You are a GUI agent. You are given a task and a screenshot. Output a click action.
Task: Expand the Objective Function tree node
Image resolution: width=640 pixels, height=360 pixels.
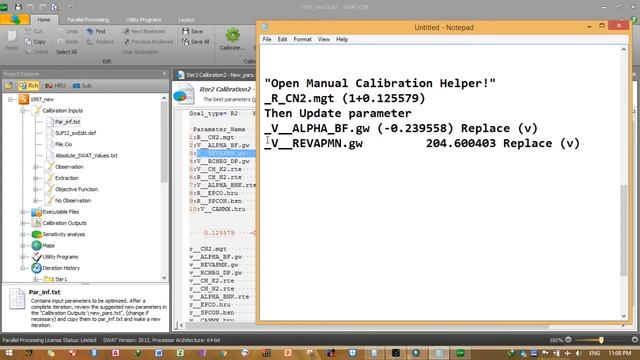pos(36,189)
